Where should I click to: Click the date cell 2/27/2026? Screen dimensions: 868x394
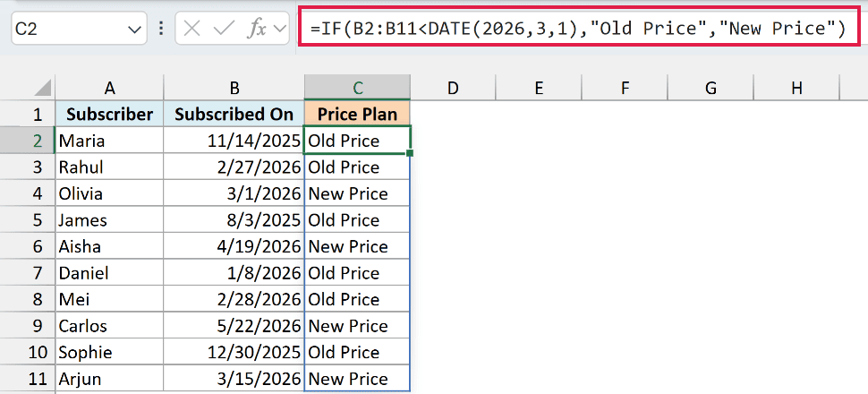(x=234, y=167)
